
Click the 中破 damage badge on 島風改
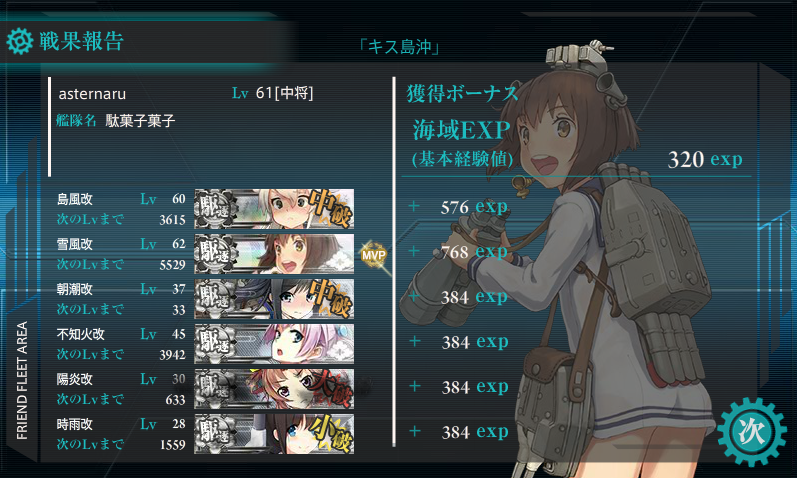pyautogui.click(x=330, y=208)
